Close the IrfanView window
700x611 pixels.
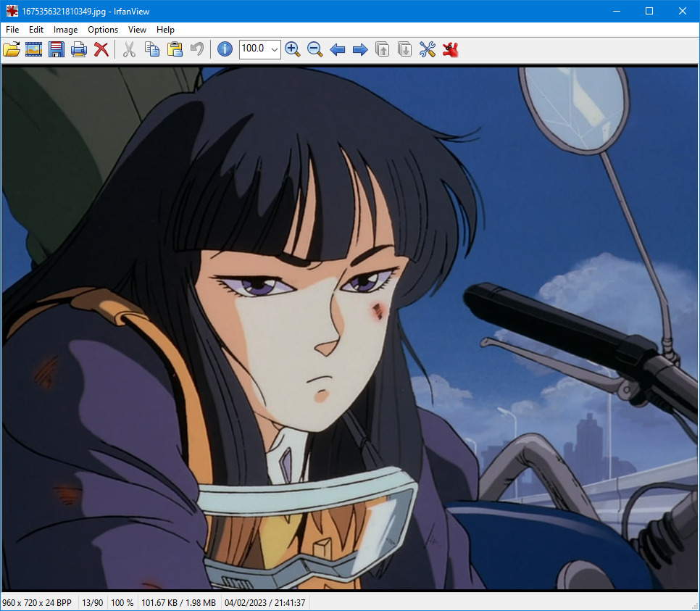(683, 11)
